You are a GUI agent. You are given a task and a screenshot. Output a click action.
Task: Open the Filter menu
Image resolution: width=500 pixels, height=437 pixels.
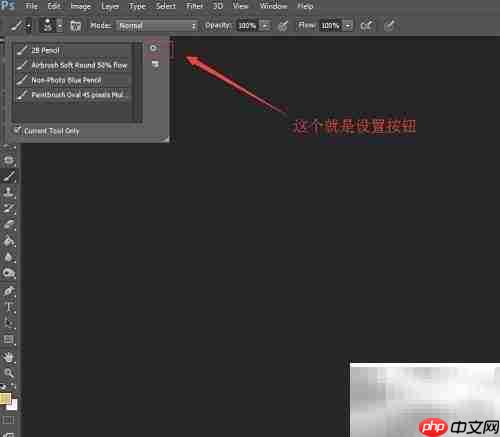point(194,6)
